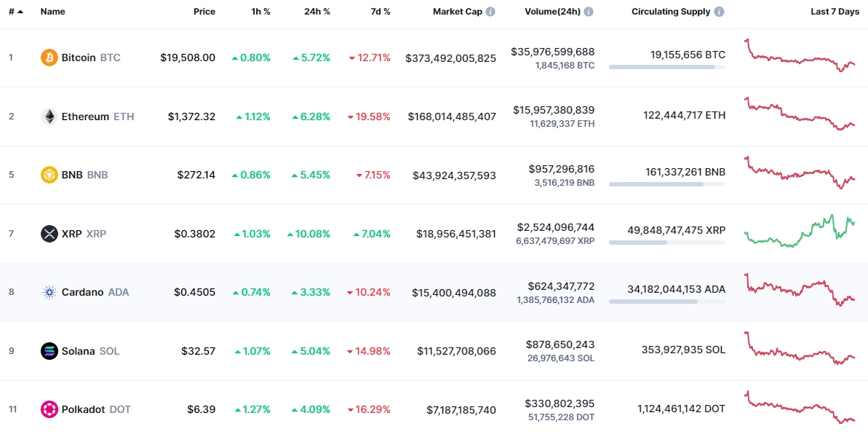Viewport: 868px width, 437px height.
Task: Open BNB 7-day sparkline chart
Action: (800, 173)
